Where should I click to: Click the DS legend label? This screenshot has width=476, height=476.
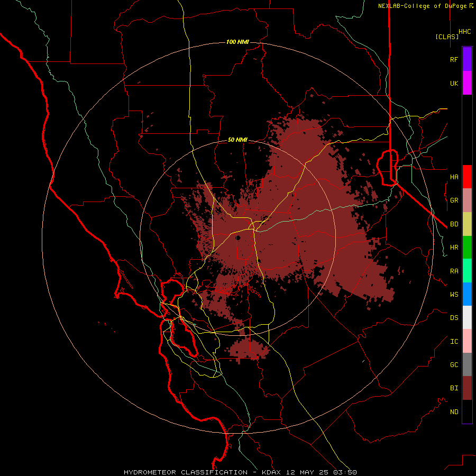click(454, 318)
